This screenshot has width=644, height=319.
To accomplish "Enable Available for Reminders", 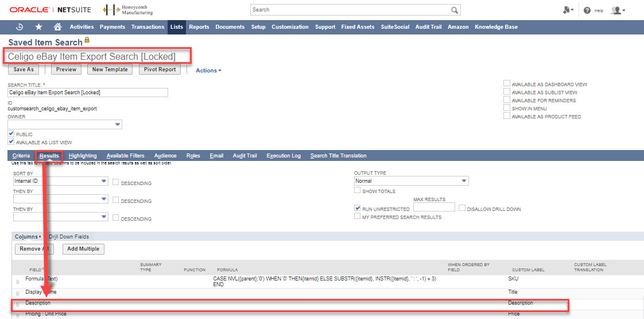I will tap(507, 100).
